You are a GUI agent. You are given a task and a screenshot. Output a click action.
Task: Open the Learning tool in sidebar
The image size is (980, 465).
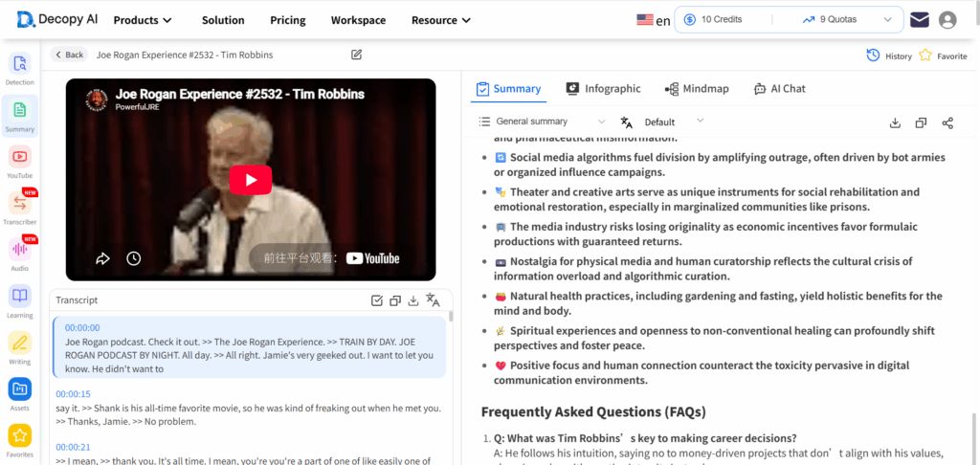(19, 301)
